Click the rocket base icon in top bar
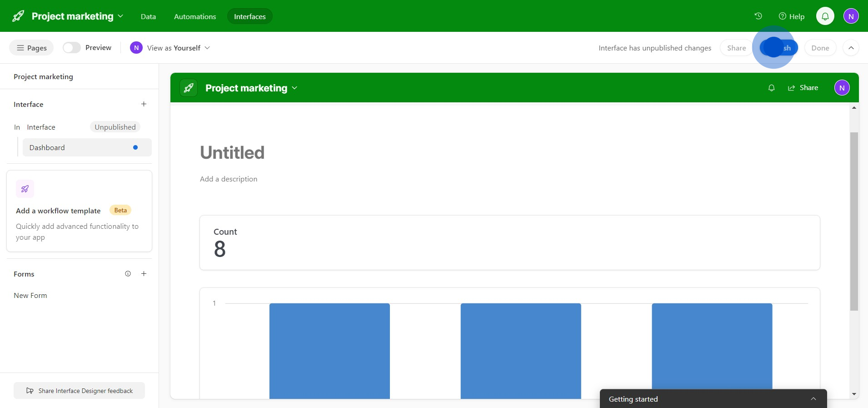The height and width of the screenshot is (408, 868). 18,16
